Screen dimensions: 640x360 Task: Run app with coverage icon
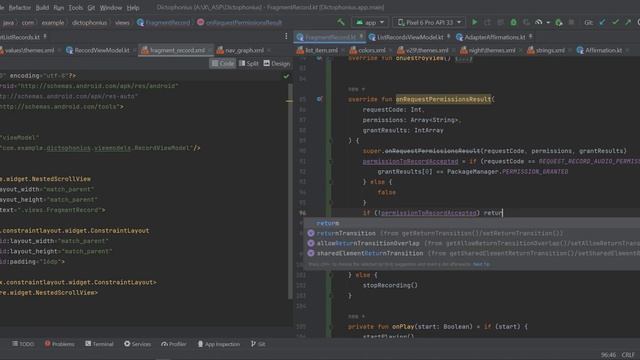click(527, 22)
